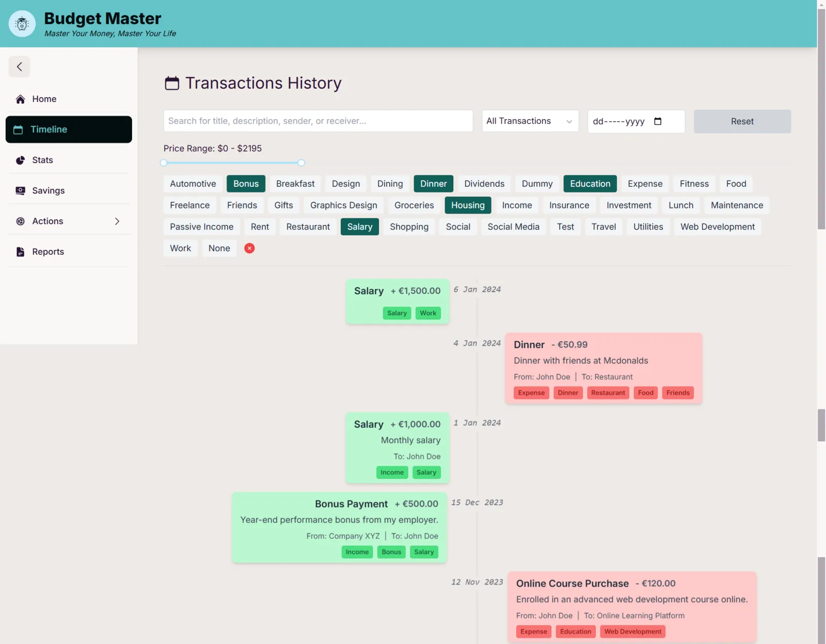Click the Home house icon
This screenshot has width=826, height=644.
pos(21,99)
